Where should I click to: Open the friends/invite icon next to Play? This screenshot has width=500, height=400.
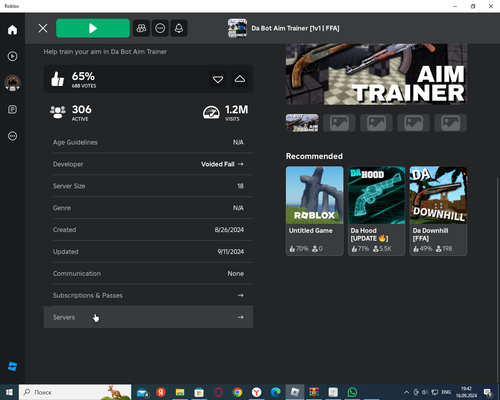pyautogui.click(x=141, y=28)
